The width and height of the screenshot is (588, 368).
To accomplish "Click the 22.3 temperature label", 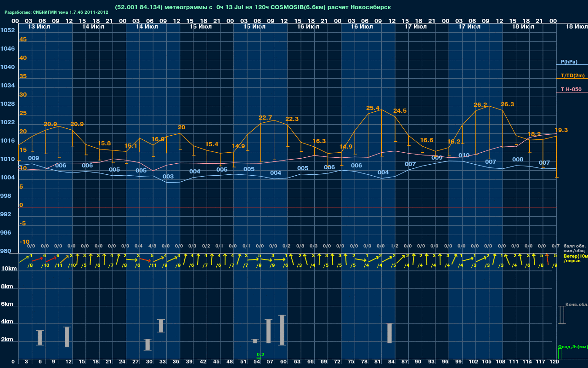I will click(292, 119).
